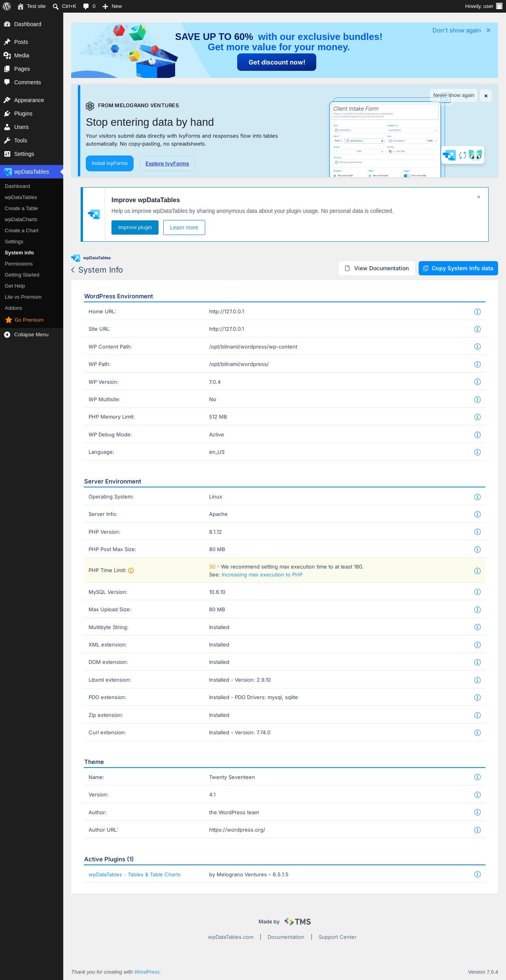Click Get discount now button
The width and height of the screenshot is (506, 980).
277,62
